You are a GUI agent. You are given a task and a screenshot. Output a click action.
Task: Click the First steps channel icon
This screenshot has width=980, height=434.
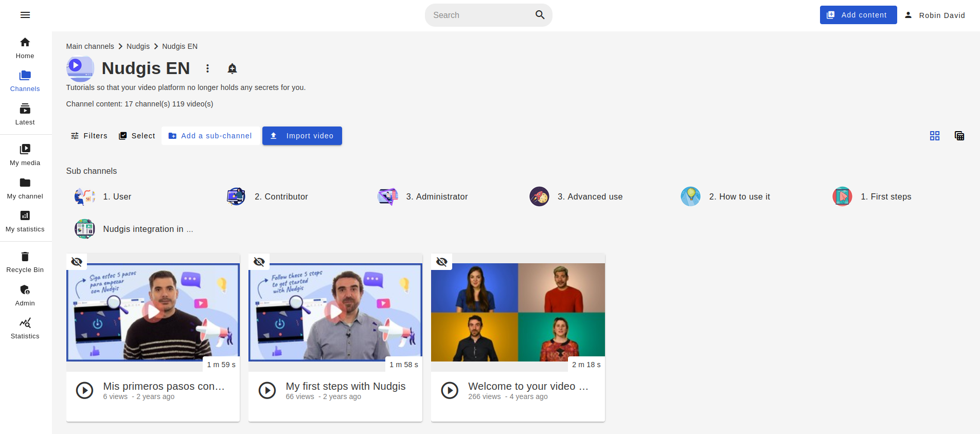click(x=842, y=196)
